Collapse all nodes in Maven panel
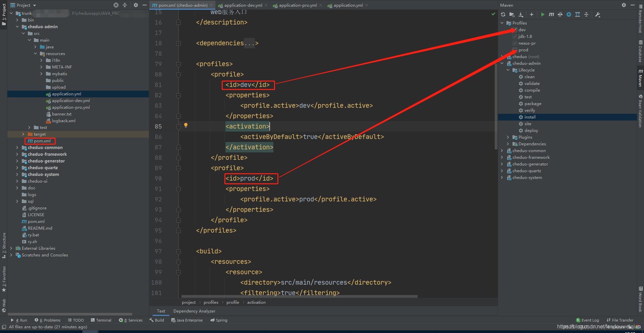Viewport: 644px width, 333px height. click(586, 14)
